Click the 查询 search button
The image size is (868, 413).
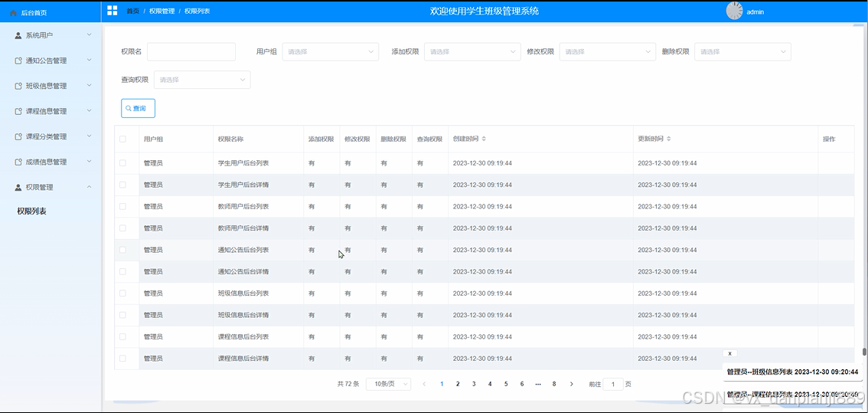[x=138, y=108]
